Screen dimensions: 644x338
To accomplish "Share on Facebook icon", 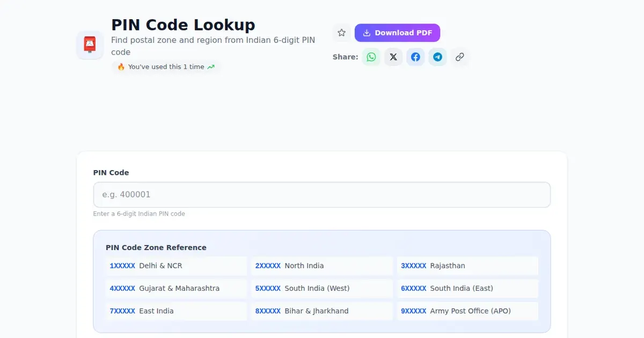I will (x=415, y=57).
